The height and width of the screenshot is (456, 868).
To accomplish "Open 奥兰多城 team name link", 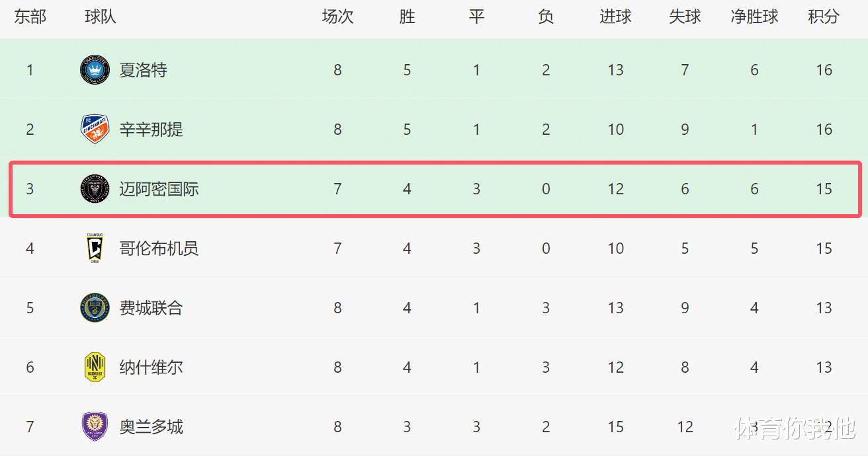I will 151,427.
